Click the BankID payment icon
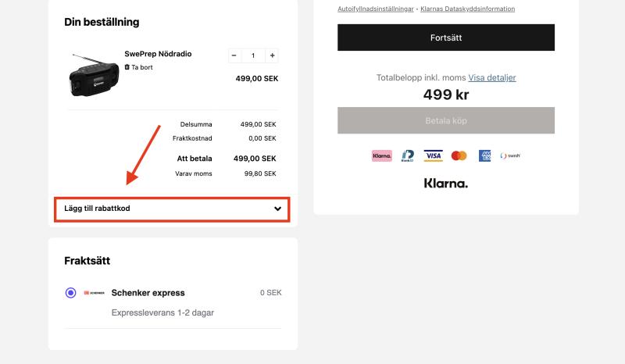The image size is (625, 364). [x=408, y=156]
